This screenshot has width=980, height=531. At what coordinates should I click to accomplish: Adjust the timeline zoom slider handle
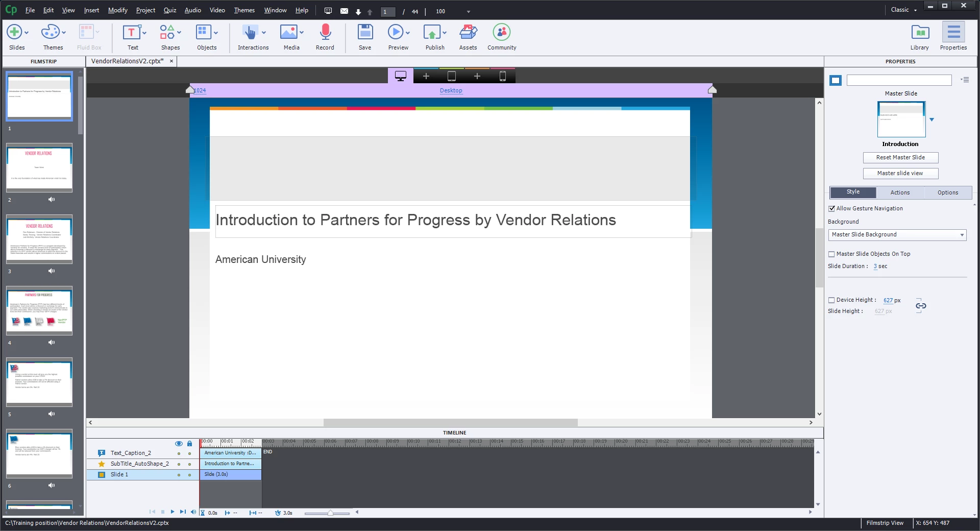pos(330,513)
